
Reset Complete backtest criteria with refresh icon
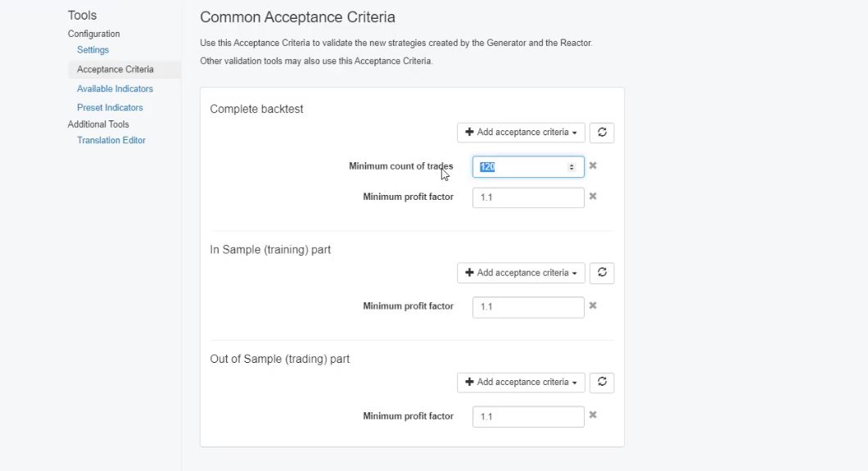click(602, 133)
